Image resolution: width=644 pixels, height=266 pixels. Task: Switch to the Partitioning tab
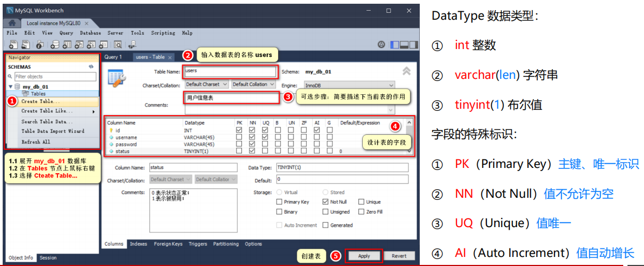pos(226,244)
